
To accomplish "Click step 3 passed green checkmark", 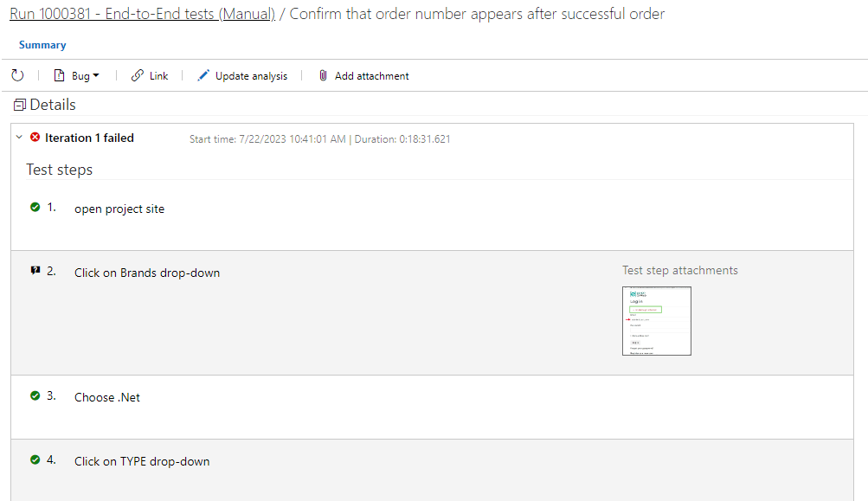I will pyautogui.click(x=35, y=395).
